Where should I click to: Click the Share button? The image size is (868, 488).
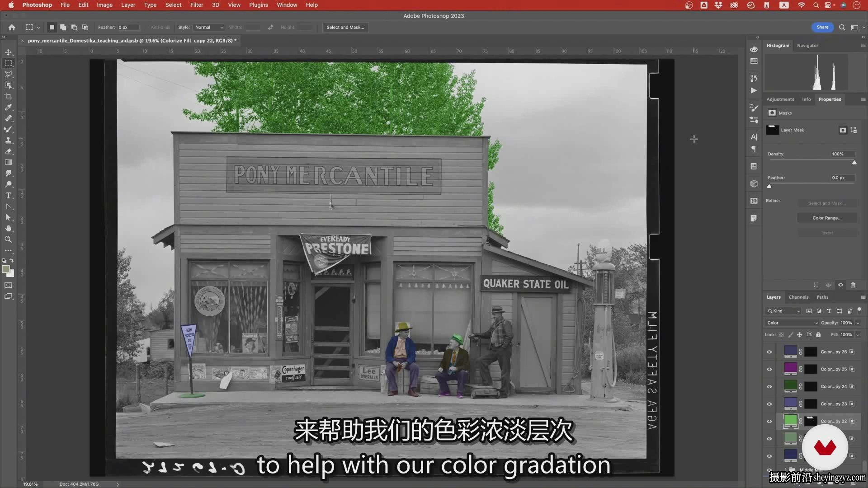click(x=822, y=27)
